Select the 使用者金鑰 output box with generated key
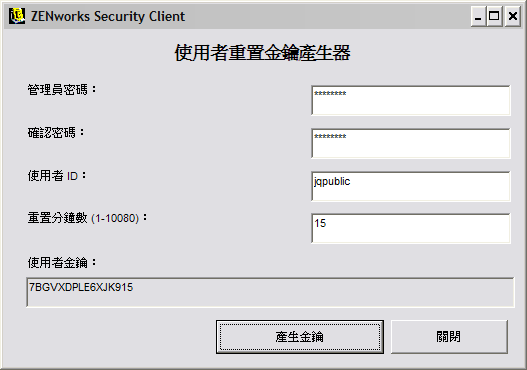This screenshot has width=527, height=370. (x=270, y=292)
